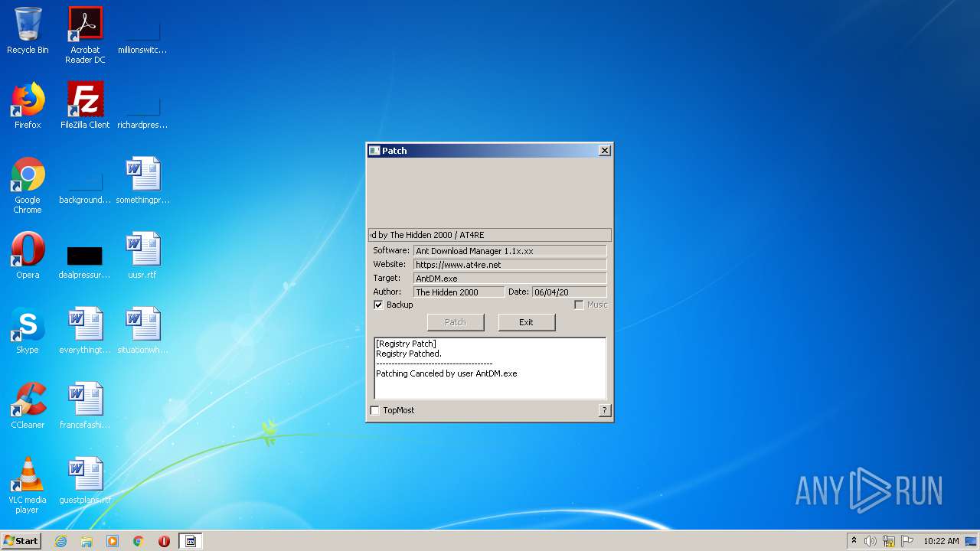Open FileZilla Client shortcut
The image size is (980, 551).
pyautogui.click(x=85, y=106)
